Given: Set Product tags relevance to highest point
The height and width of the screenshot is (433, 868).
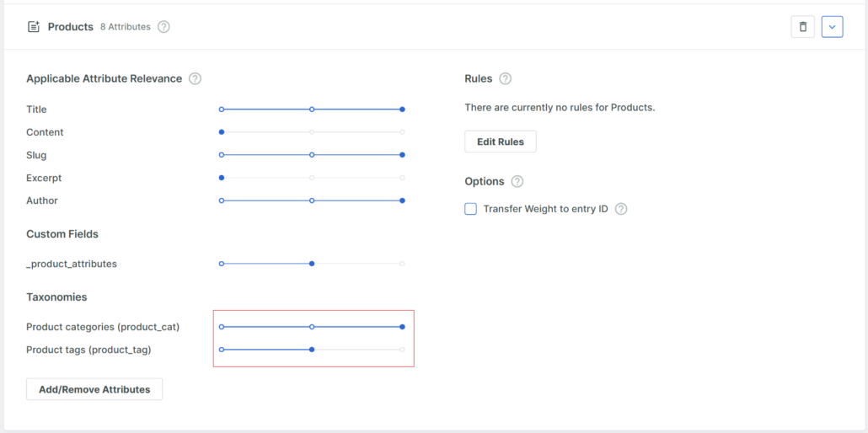Looking at the screenshot, I should coord(403,350).
